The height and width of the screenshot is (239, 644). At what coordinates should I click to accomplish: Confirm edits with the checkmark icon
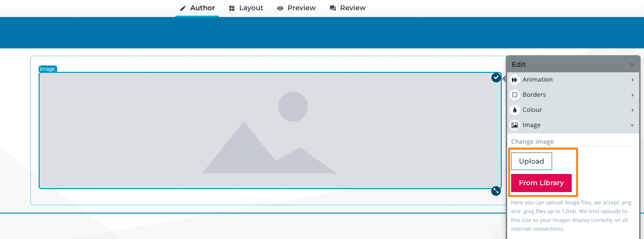(x=496, y=78)
